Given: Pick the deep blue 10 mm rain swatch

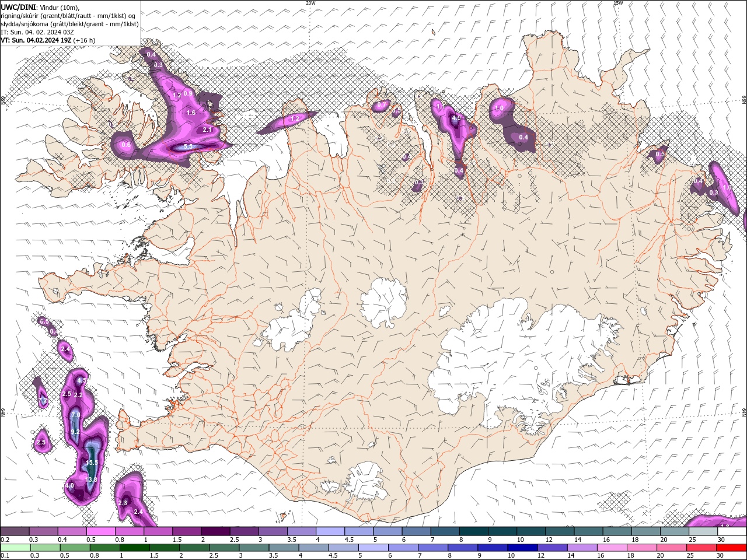Looking at the screenshot, I should point(522,548).
